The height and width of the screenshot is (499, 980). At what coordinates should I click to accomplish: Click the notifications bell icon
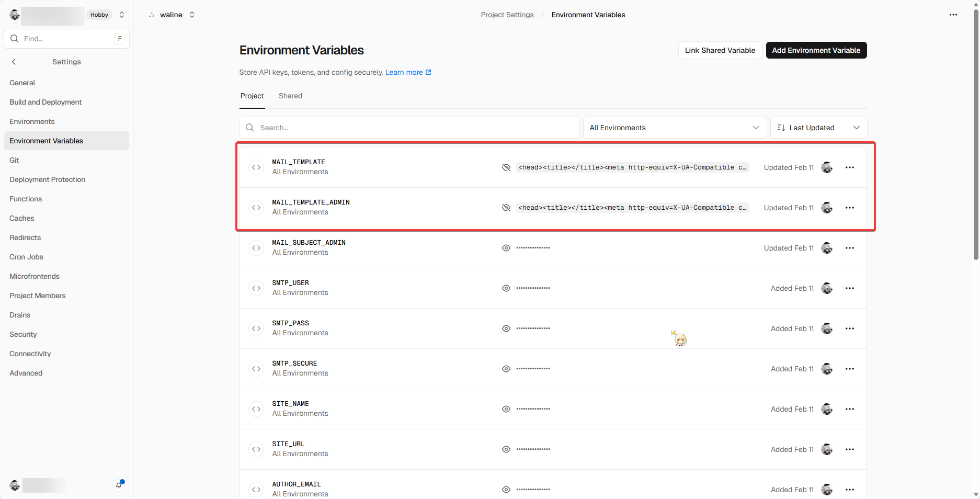119,485
